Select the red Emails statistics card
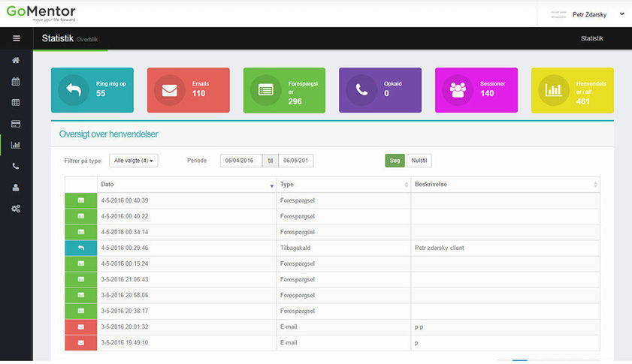632x364 pixels. coord(188,90)
